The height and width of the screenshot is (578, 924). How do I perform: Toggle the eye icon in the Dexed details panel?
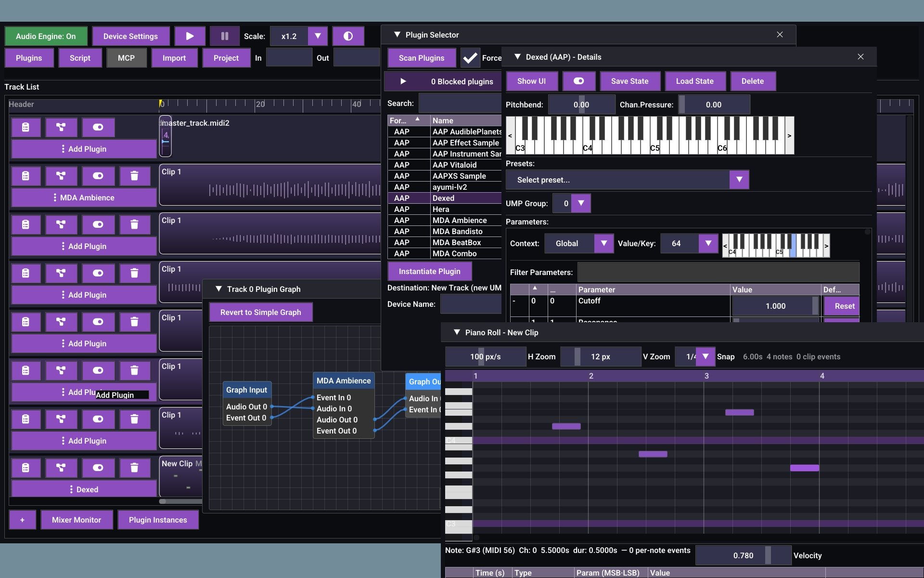pyautogui.click(x=579, y=81)
